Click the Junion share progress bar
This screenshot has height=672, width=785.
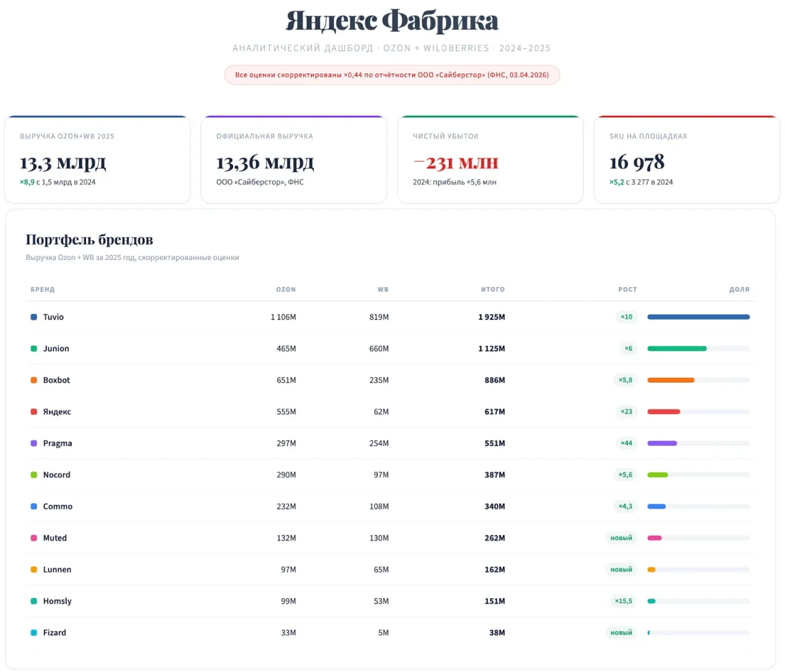coord(699,348)
